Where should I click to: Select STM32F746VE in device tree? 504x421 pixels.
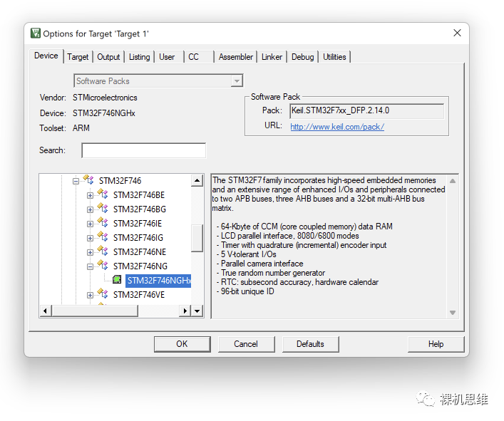pyautogui.click(x=139, y=295)
